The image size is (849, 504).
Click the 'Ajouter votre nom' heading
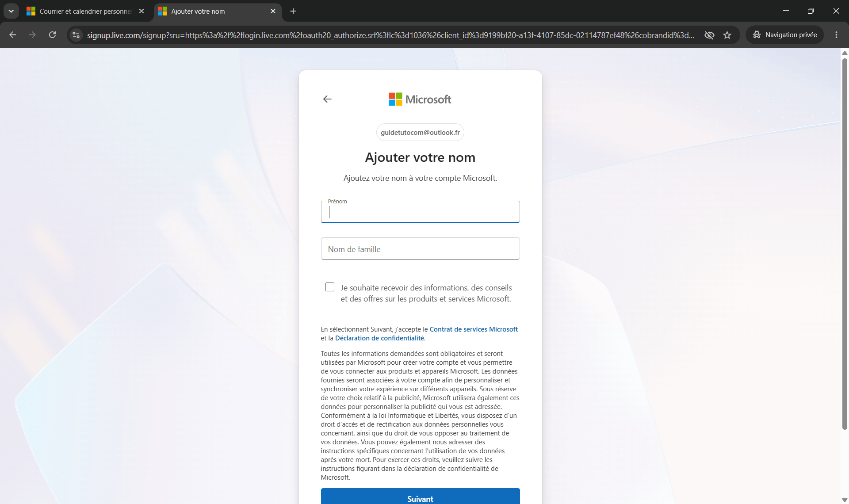point(420,157)
